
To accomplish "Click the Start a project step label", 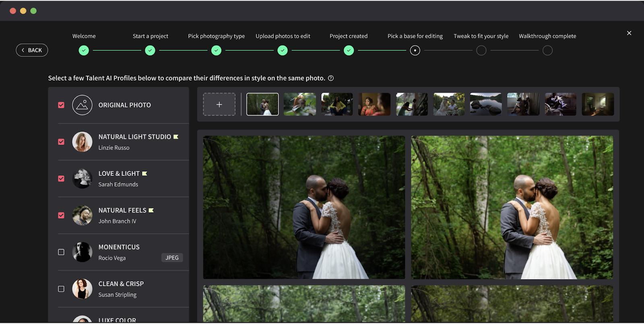I will tap(151, 36).
